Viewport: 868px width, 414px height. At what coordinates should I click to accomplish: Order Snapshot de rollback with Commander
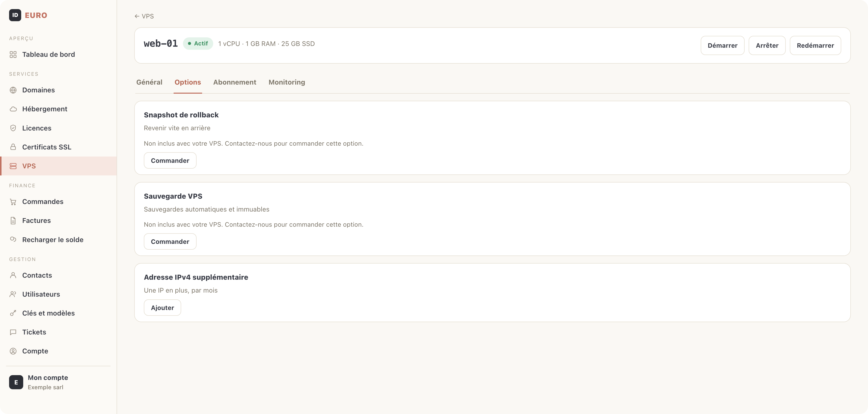[170, 161]
